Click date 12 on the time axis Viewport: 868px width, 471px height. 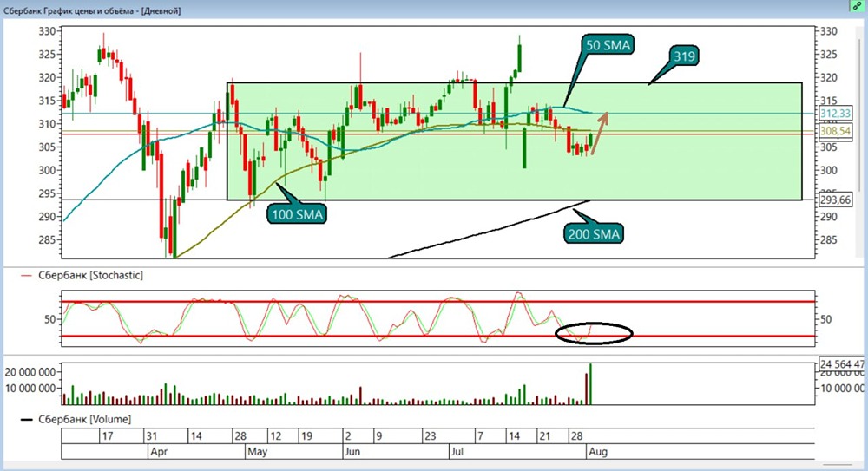276,436
